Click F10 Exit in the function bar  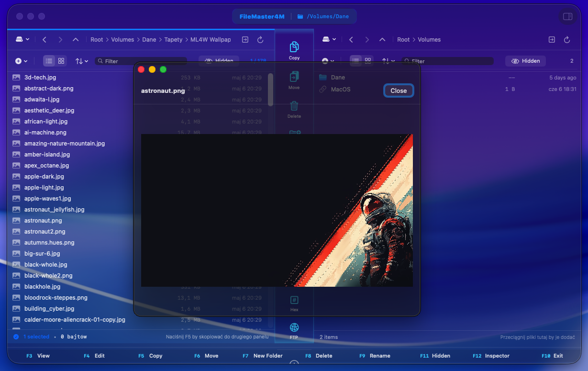tap(552, 356)
